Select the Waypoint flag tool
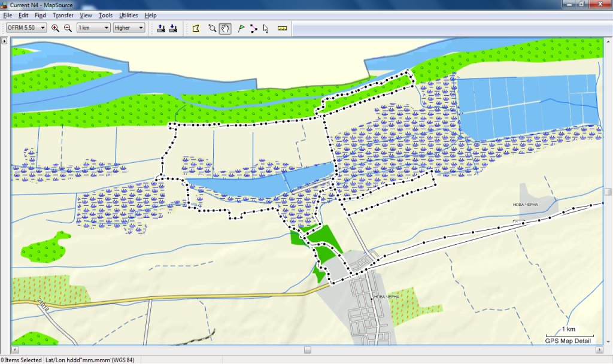 pos(241,28)
